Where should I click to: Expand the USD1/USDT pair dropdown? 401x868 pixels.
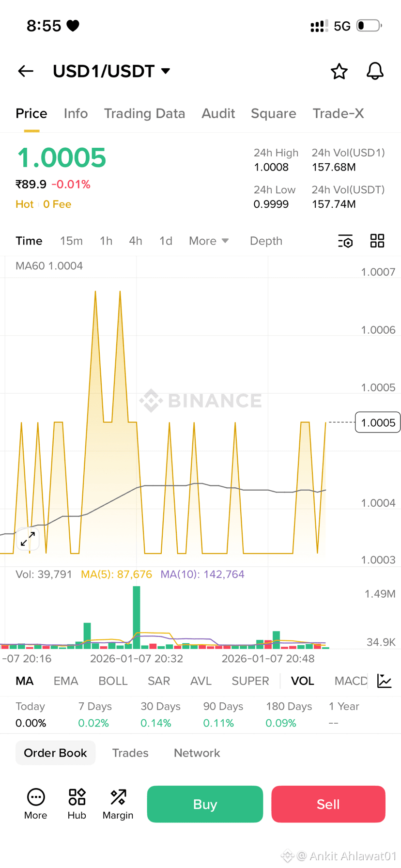165,71
